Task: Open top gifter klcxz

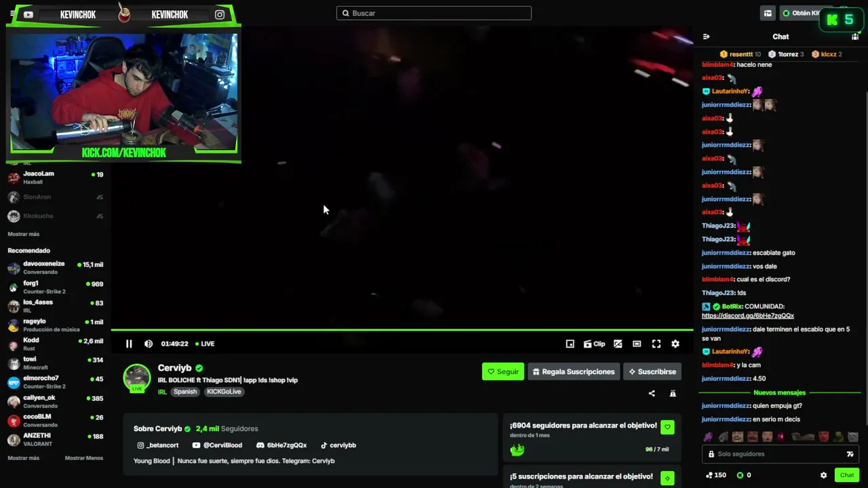Action: point(827,54)
